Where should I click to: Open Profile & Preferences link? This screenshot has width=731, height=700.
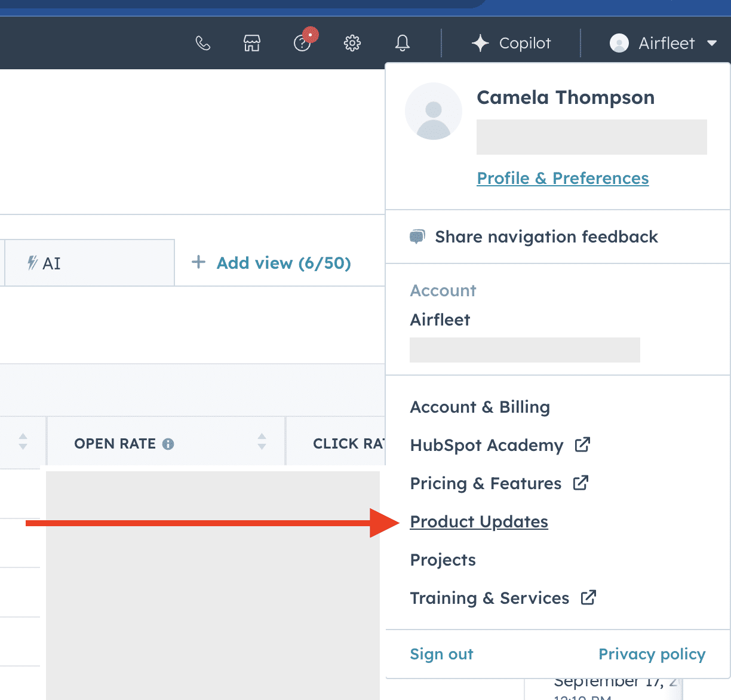point(563,178)
